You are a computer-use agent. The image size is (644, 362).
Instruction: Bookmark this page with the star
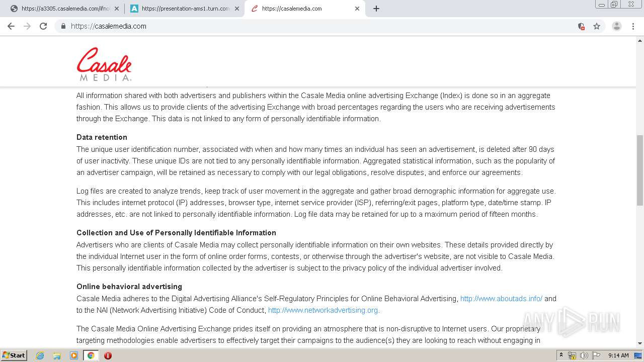coord(597,26)
